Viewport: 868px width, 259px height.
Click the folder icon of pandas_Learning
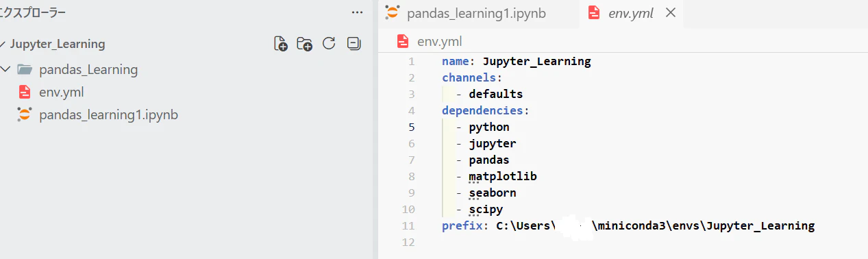(25, 69)
